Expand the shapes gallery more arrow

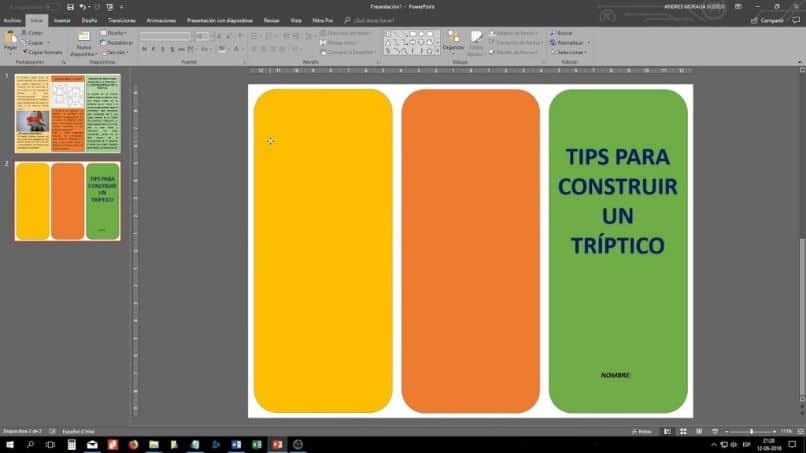437,51
